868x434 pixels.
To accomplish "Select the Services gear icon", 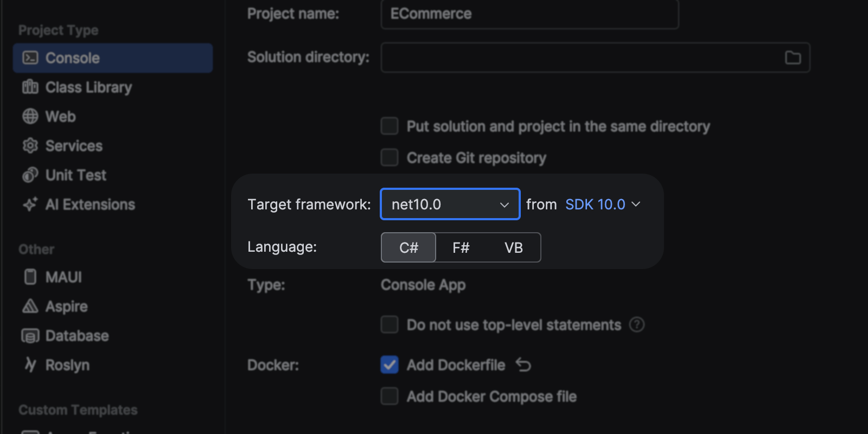I will point(30,145).
